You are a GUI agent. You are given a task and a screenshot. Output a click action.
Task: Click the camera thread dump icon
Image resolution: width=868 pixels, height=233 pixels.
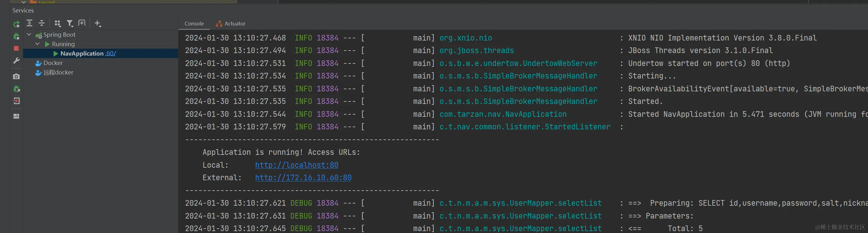[x=16, y=77]
